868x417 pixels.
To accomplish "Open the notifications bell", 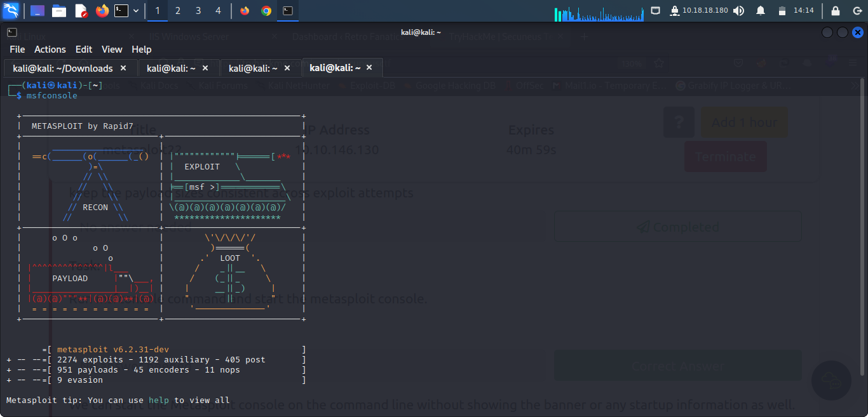I will [761, 11].
